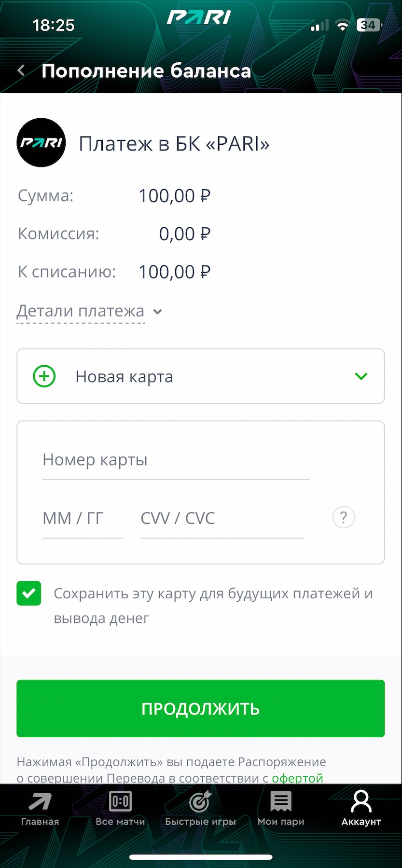The height and width of the screenshot is (868, 402).
Task: Focus the Номер карты field
Action: [176, 460]
